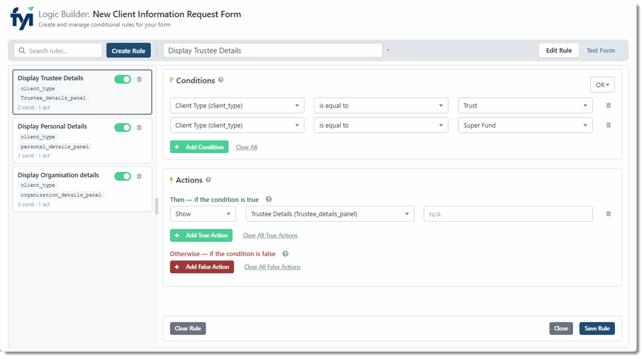This screenshot has width=644, height=359.
Task: Focus the Search rules input field
Action: (x=58, y=50)
